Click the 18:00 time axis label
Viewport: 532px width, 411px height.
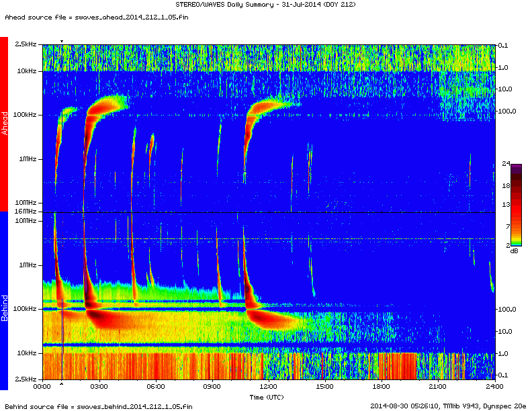pyautogui.click(x=382, y=387)
